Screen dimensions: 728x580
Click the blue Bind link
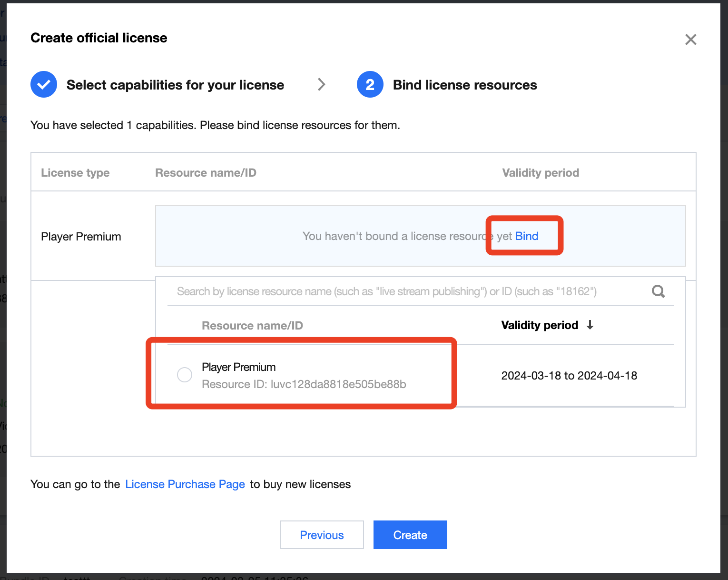pyautogui.click(x=527, y=236)
